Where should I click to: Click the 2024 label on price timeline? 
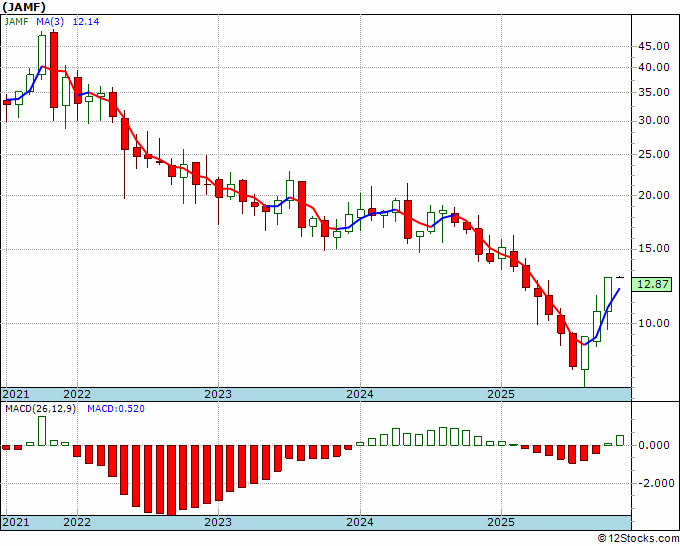[x=360, y=394]
